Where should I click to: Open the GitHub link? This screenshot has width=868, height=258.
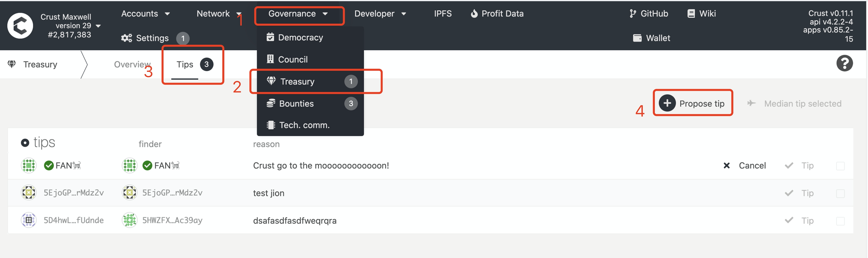click(x=649, y=13)
